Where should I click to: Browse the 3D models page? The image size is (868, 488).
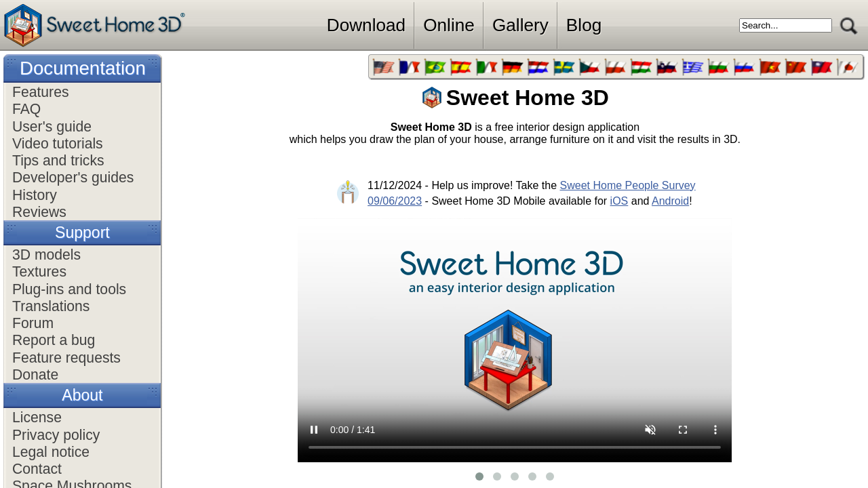(x=46, y=255)
